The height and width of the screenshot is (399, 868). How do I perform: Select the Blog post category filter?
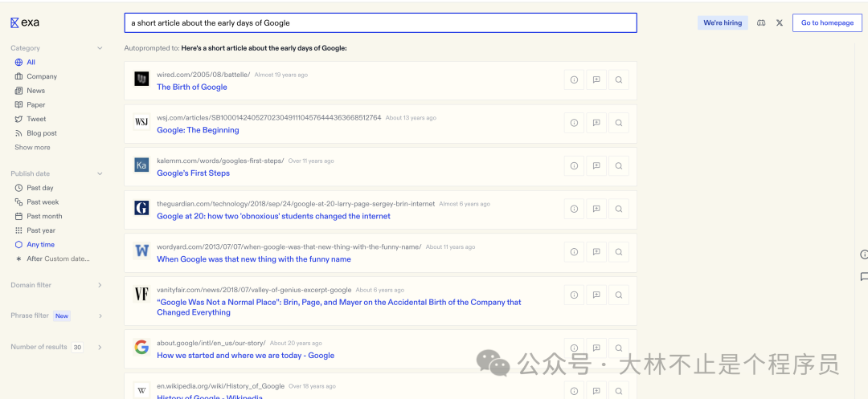point(36,133)
